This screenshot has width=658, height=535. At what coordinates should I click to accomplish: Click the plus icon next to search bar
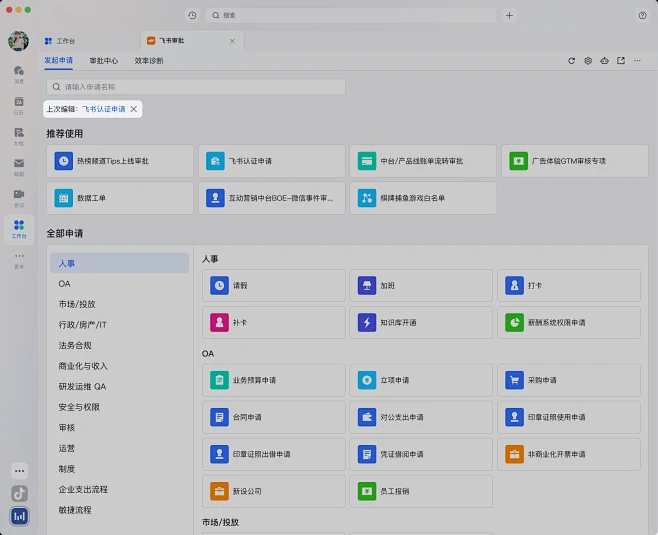tap(510, 16)
